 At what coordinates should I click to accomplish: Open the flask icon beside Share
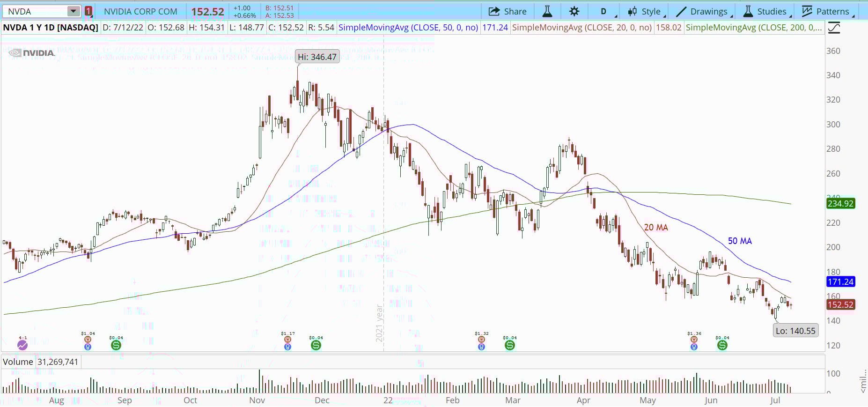pyautogui.click(x=547, y=11)
